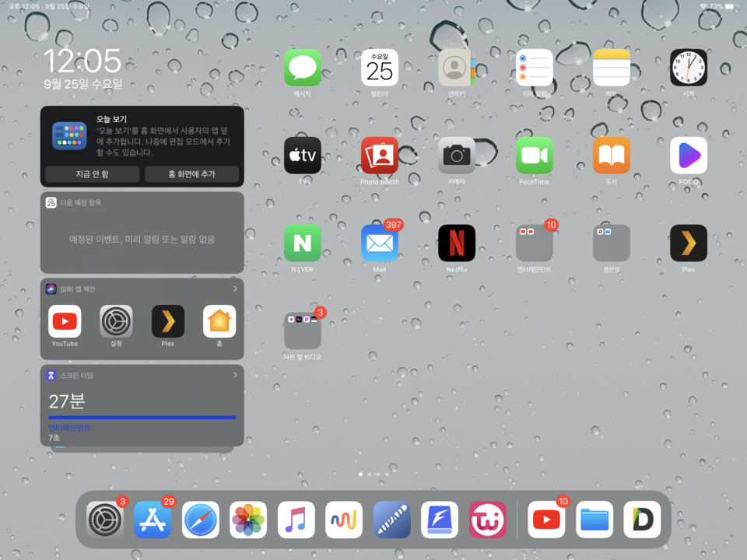
Task: Tap the large 12:05 clock text
Action: click(x=82, y=61)
